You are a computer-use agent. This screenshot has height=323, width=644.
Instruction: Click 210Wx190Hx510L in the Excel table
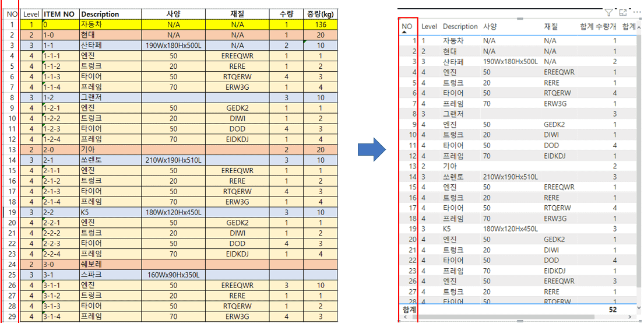pos(174,160)
